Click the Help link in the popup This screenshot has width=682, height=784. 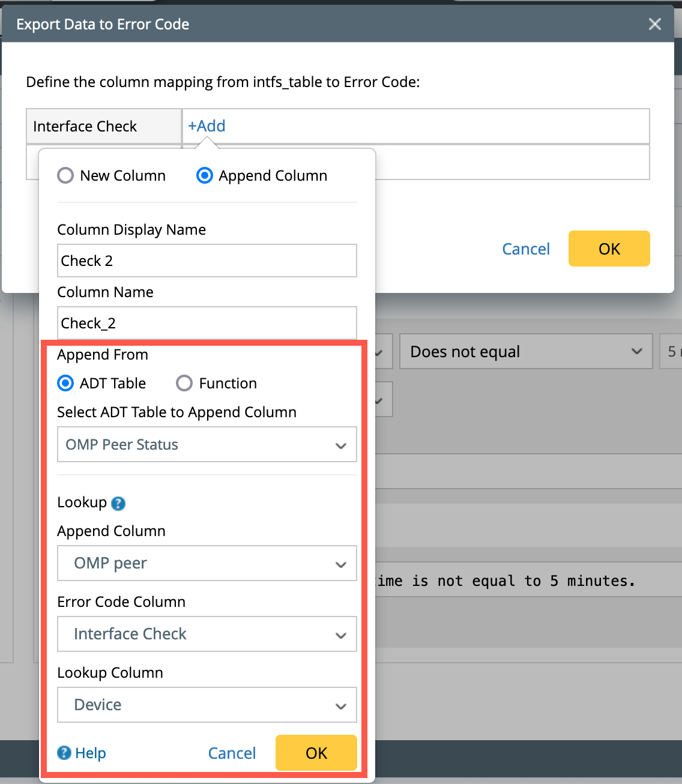coord(90,753)
